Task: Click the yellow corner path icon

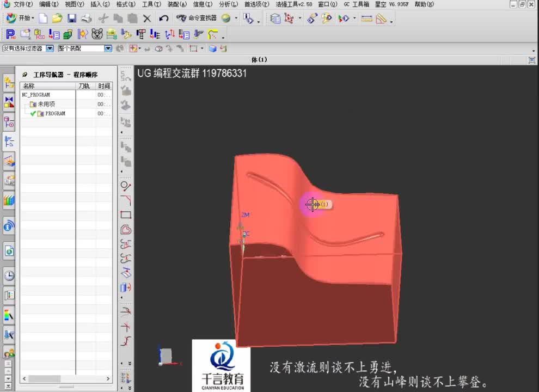Action: [x=213, y=34]
